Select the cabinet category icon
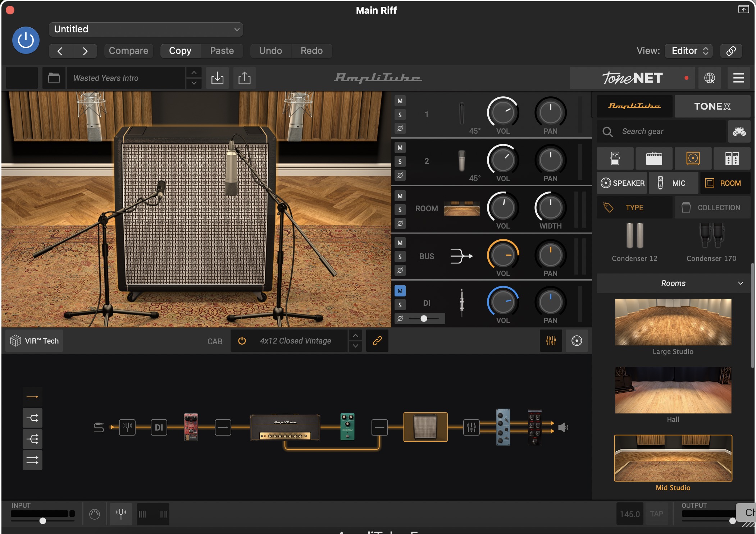Image resolution: width=756 pixels, height=534 pixels. [693, 158]
